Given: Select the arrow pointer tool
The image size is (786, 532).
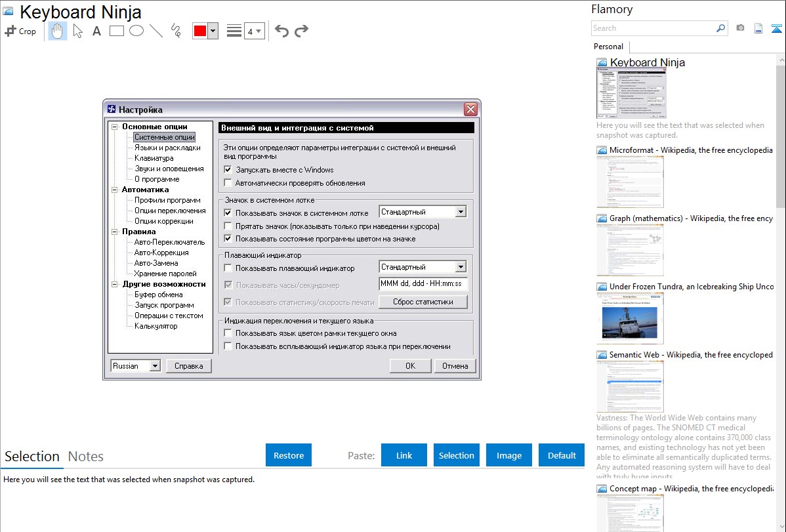Looking at the screenshot, I should click(x=78, y=31).
